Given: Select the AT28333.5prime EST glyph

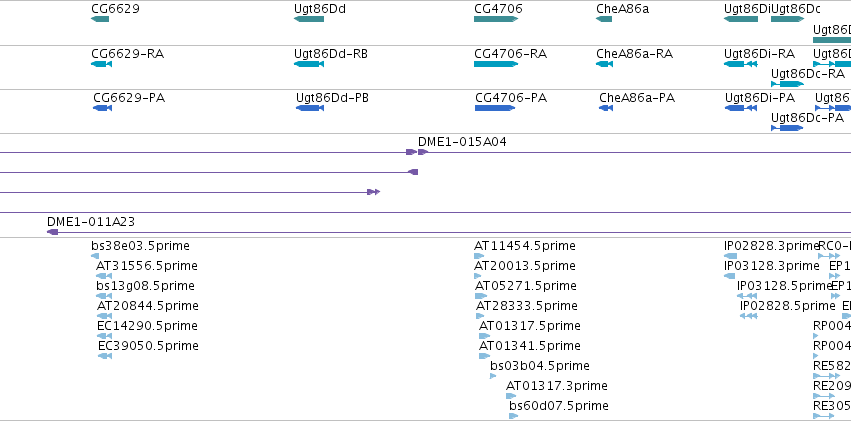Looking at the screenshot, I should coord(480,316).
